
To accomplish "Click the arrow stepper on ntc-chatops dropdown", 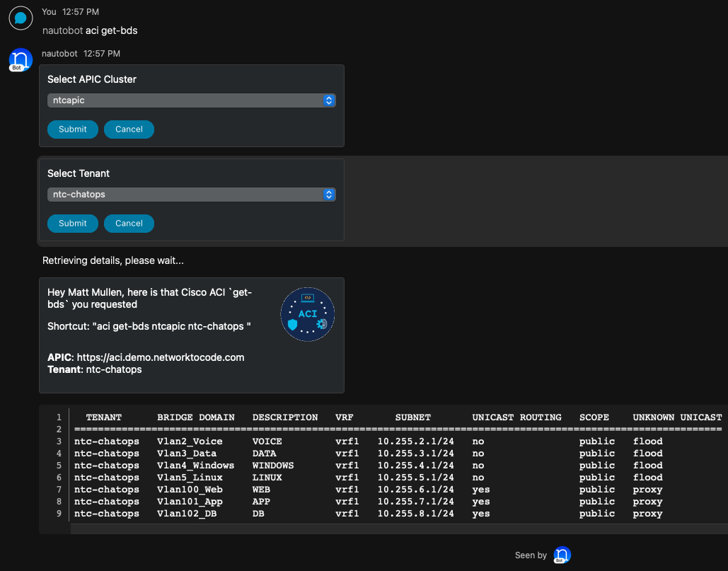I will pyautogui.click(x=329, y=195).
